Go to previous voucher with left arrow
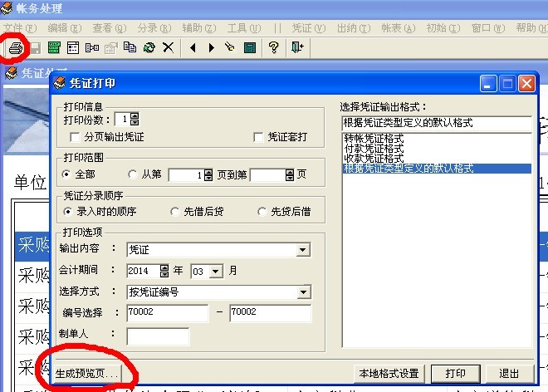The height and width of the screenshot is (392, 548). (193, 47)
